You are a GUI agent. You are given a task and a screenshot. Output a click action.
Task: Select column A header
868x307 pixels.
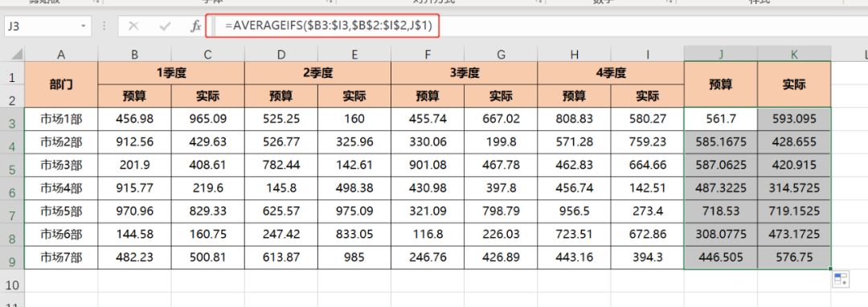click(61, 54)
